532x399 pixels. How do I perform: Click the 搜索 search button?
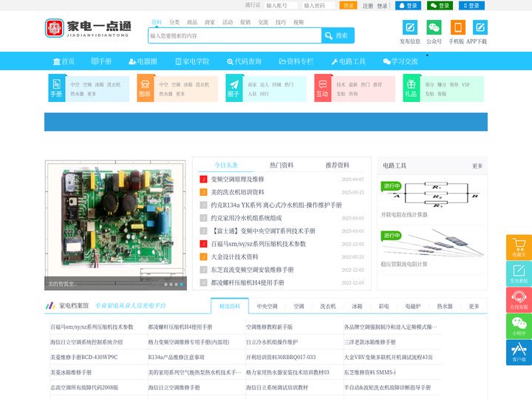pos(338,35)
